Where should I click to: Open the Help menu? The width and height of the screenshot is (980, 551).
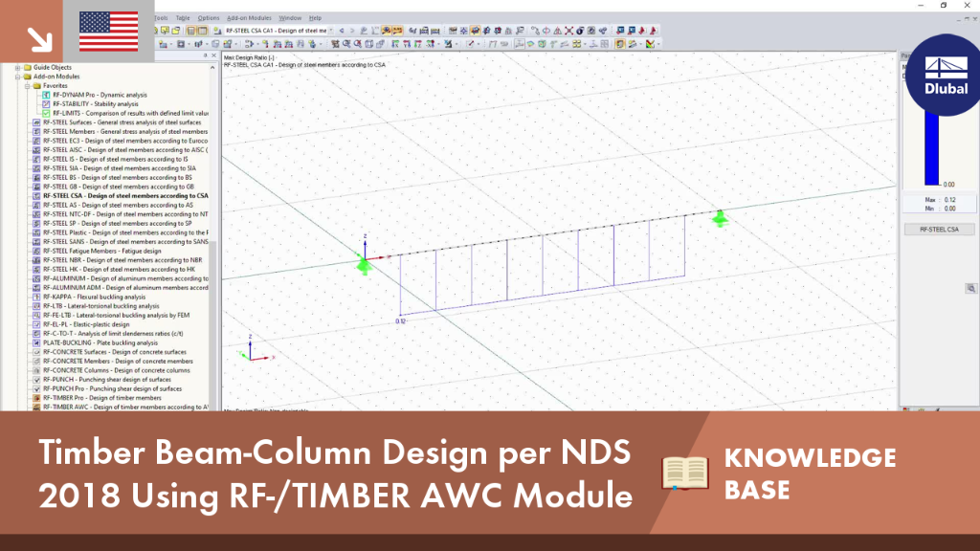tap(315, 18)
